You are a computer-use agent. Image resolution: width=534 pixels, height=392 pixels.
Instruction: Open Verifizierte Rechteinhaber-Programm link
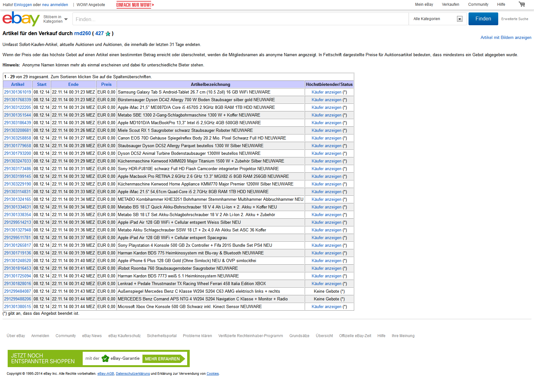click(x=251, y=336)
